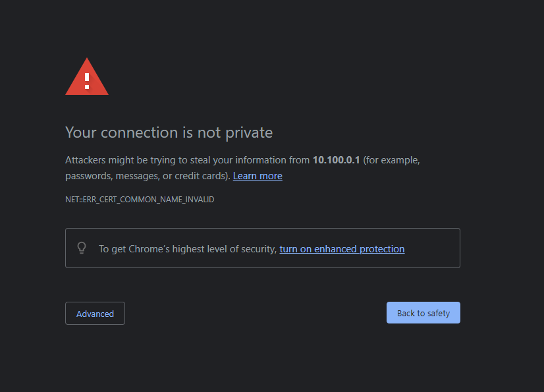Select the exclamation mark inside the warning triangle
This screenshot has height=392, width=544.
(86, 79)
